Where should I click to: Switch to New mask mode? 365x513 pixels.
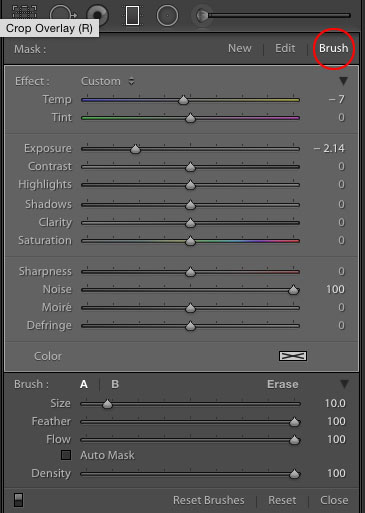(240, 48)
